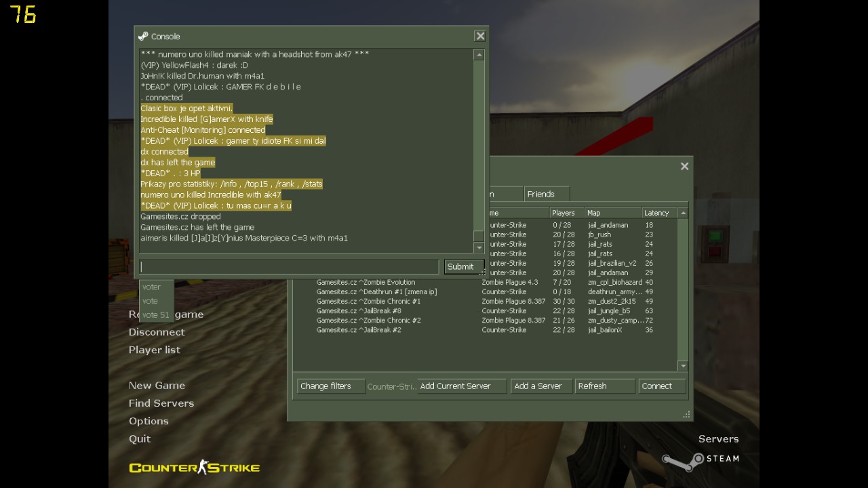Open Change filters in server browser
Viewport: 868px width, 488px height.
pos(331,386)
